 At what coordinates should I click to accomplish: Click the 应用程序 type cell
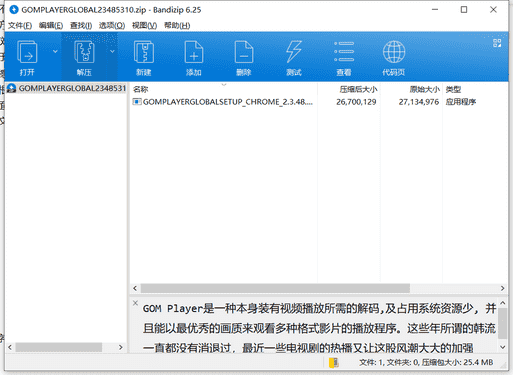click(x=461, y=102)
